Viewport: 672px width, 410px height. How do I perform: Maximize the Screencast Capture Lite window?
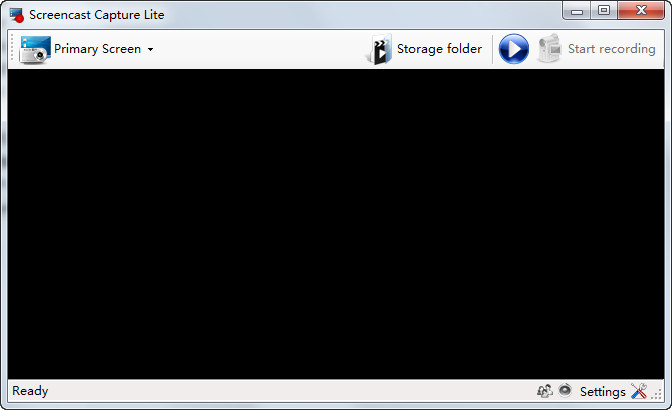(604, 10)
